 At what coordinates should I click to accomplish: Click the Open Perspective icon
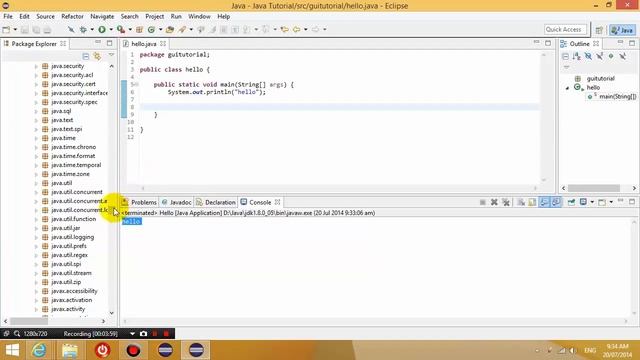tap(599, 30)
